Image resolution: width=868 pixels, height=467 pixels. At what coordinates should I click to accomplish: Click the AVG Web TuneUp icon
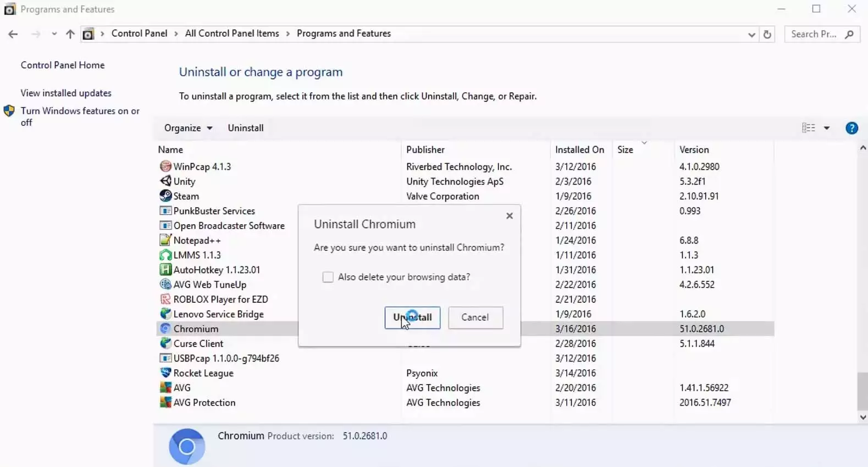[x=165, y=285]
